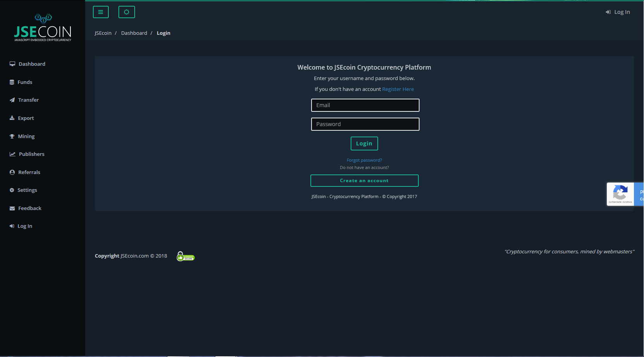
Task: Open Dashboard from the sidebar
Action: 32,64
